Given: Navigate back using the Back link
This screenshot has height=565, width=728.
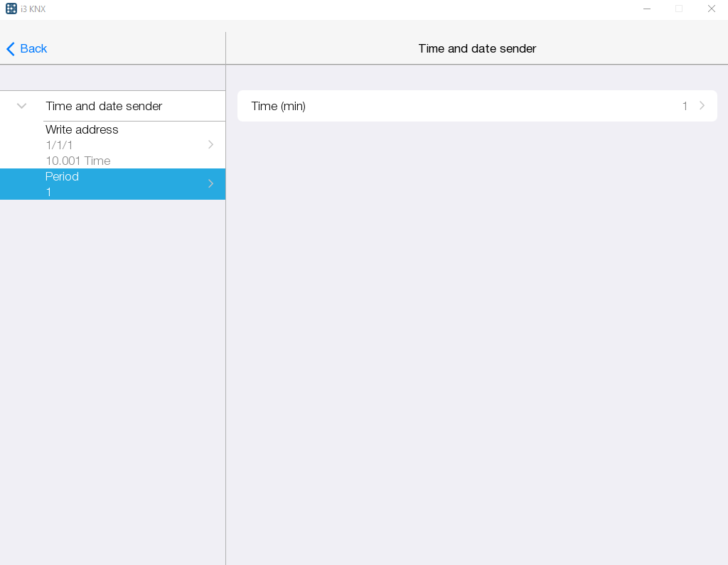Looking at the screenshot, I should pos(26,48).
